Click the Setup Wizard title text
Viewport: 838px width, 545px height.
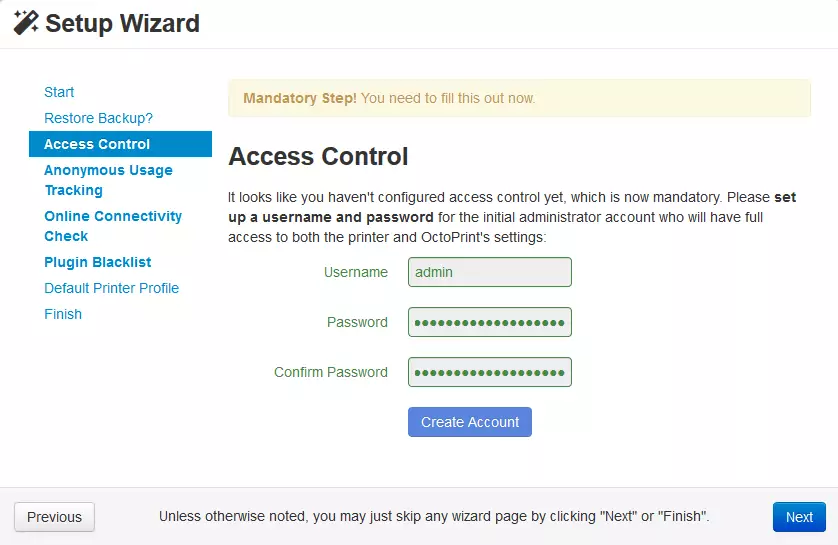click(122, 23)
